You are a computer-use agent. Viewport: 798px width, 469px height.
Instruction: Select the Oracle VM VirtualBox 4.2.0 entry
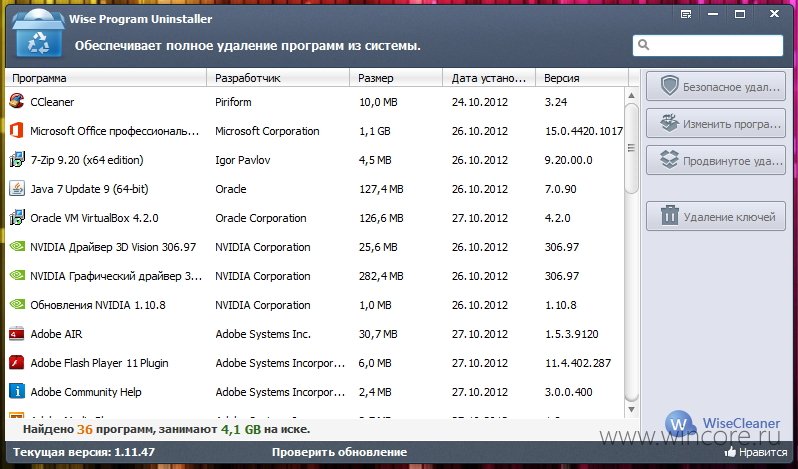(94, 218)
